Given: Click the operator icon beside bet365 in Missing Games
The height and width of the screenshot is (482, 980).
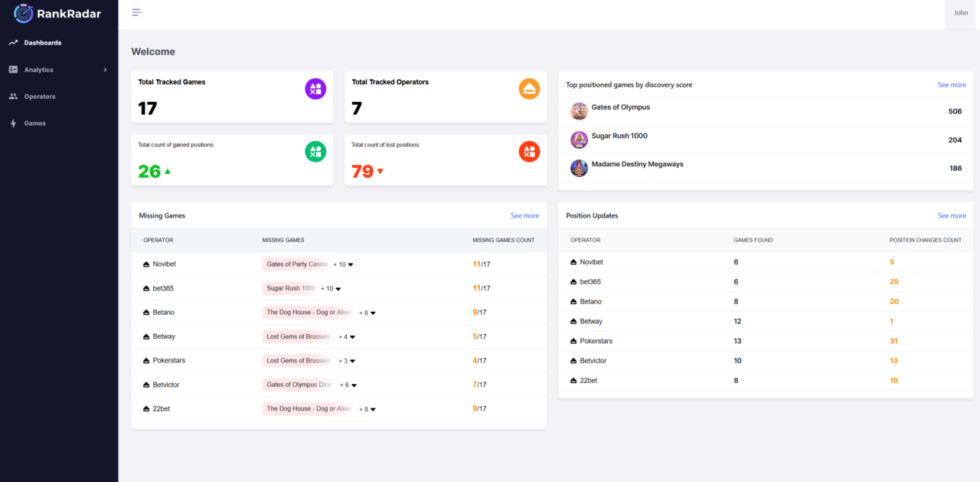Looking at the screenshot, I should pyautogui.click(x=146, y=288).
